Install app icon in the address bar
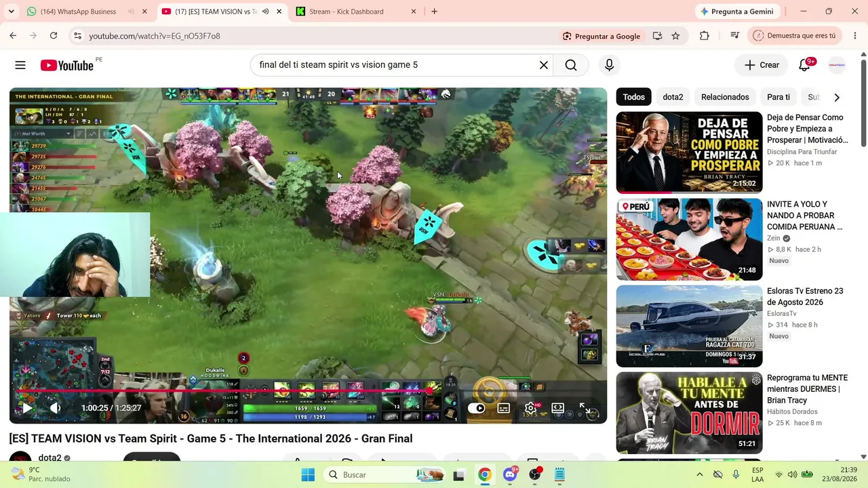The width and height of the screenshot is (868, 488). point(657,36)
